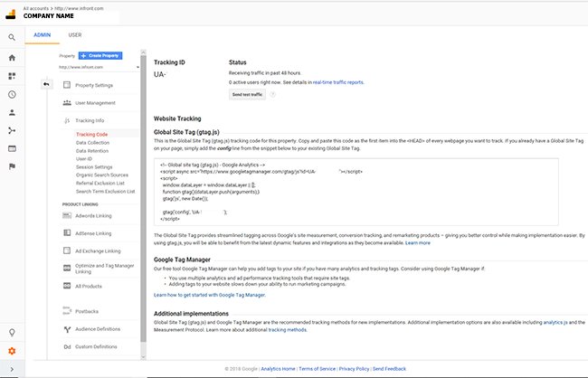Open Terms of Service footer link
588x378 pixels.
tap(318, 369)
